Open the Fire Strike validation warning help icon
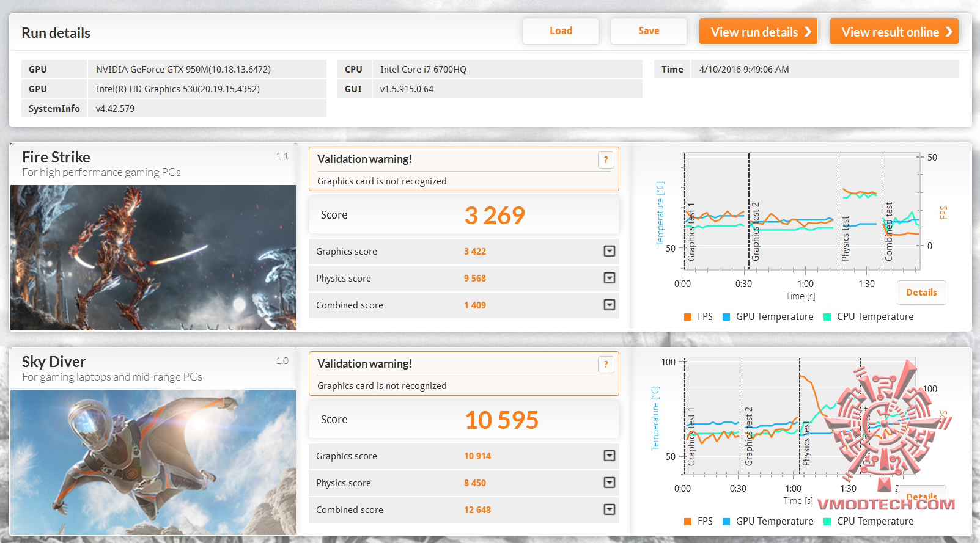This screenshot has width=980, height=543. pyautogui.click(x=605, y=160)
